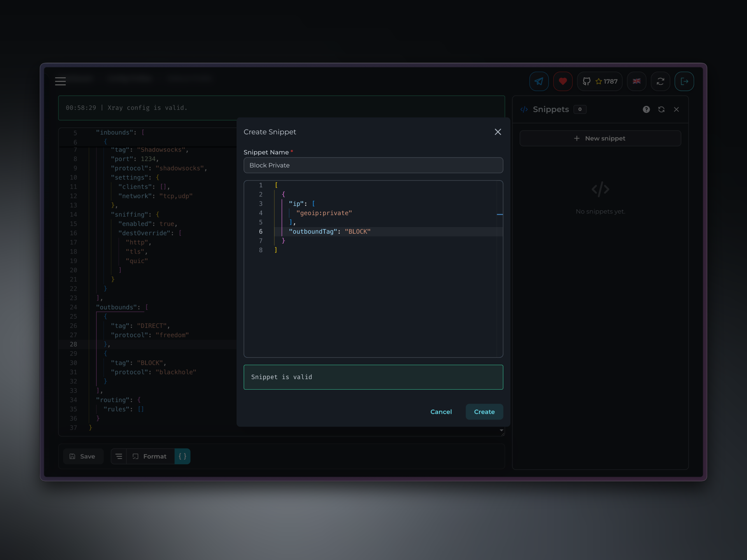Place cursor on line 4 geoip:private
Image resolution: width=747 pixels, height=560 pixels.
pyautogui.click(x=324, y=213)
